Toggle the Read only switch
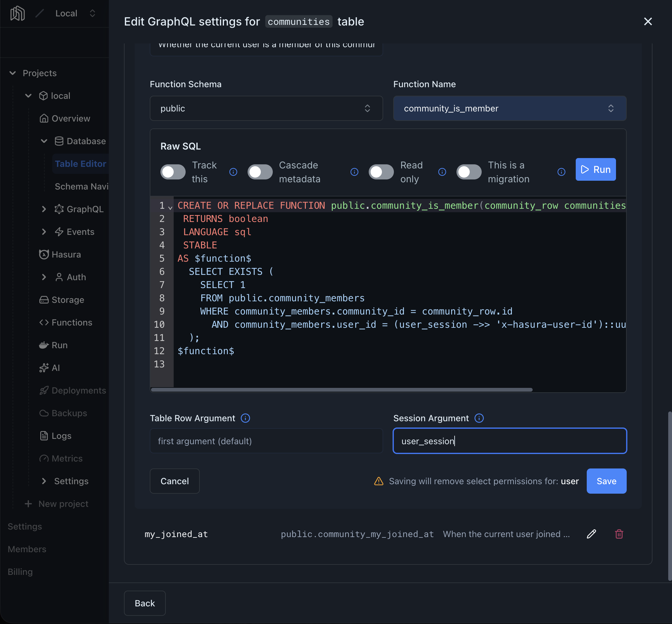672x624 pixels. 381,172
